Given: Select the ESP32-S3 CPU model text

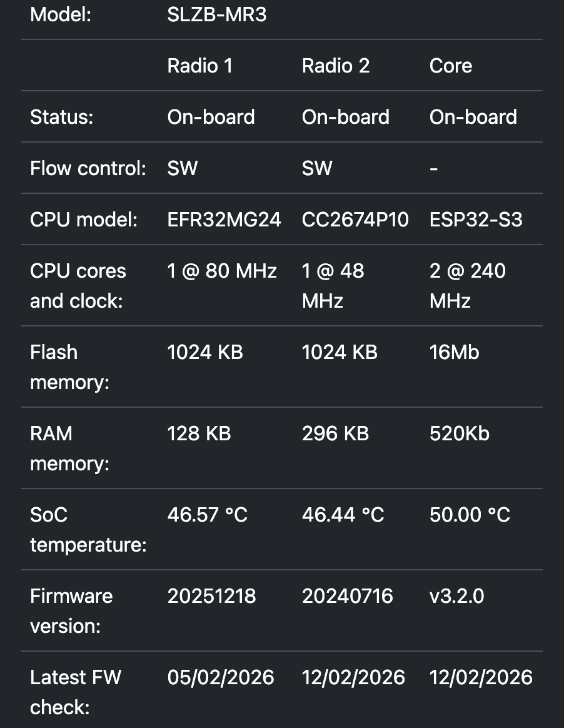Looking at the screenshot, I should [476, 220].
